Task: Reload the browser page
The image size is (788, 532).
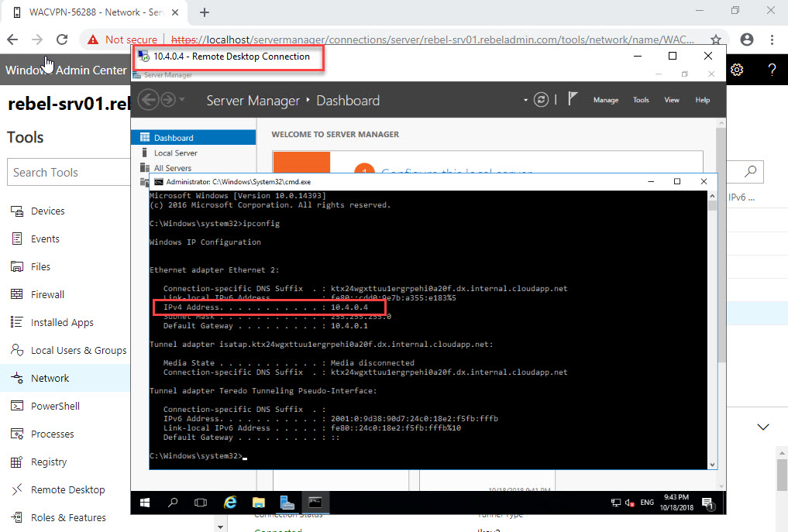Action: coord(62,39)
